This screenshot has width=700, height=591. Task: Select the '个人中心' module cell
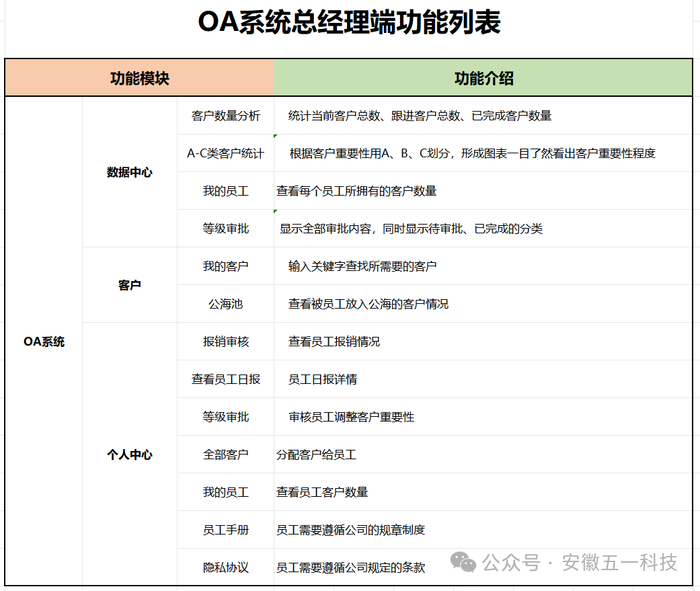[x=130, y=455]
